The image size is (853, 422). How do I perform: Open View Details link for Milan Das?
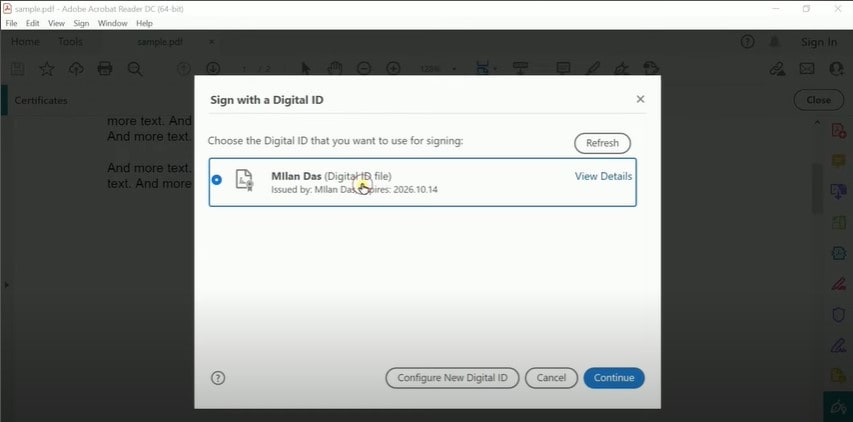tap(603, 176)
